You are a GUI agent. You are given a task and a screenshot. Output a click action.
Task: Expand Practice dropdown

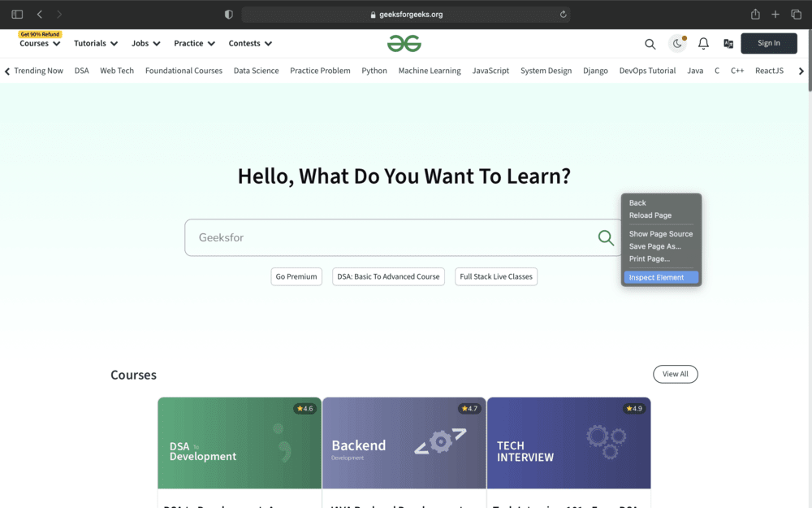(x=194, y=44)
